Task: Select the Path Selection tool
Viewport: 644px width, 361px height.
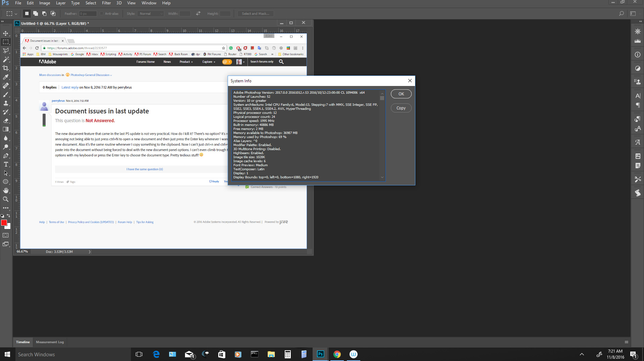Action: coord(6,173)
